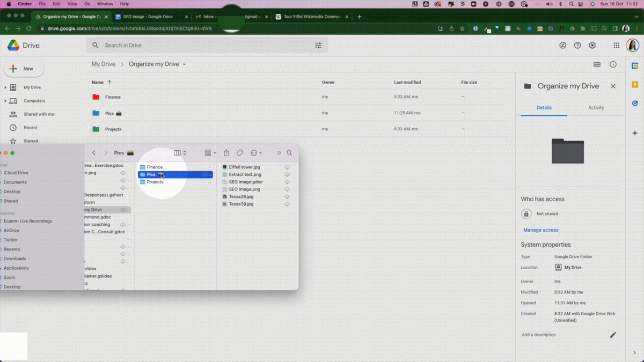Reload the Chrome page

(28, 28)
